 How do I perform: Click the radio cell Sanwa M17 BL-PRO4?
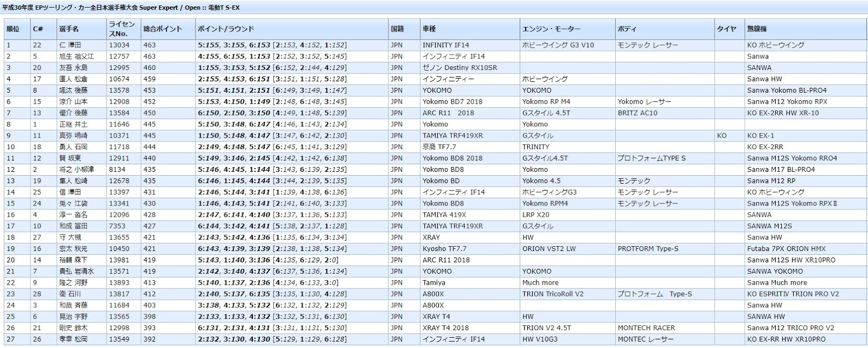(781, 170)
